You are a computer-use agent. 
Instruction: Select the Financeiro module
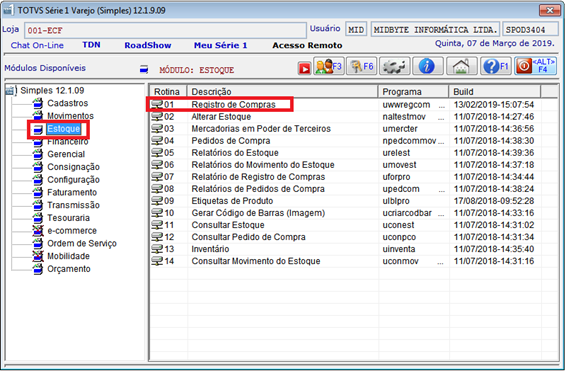click(x=68, y=141)
